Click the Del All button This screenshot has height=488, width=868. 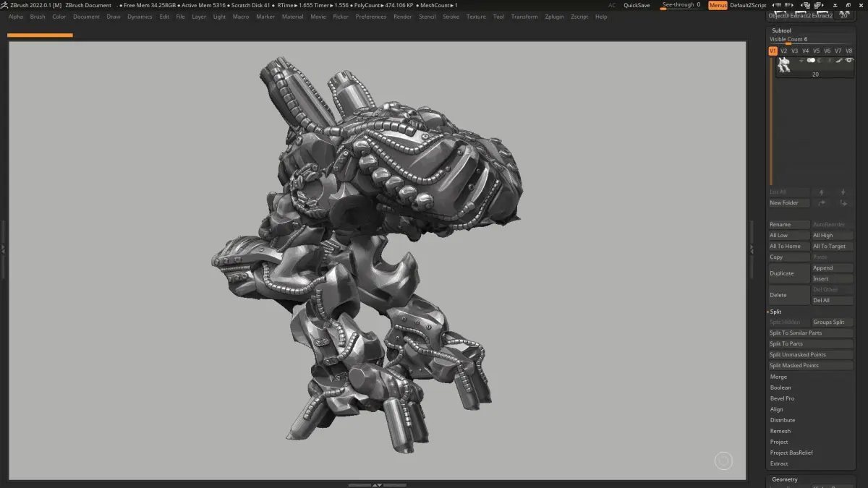click(x=833, y=301)
